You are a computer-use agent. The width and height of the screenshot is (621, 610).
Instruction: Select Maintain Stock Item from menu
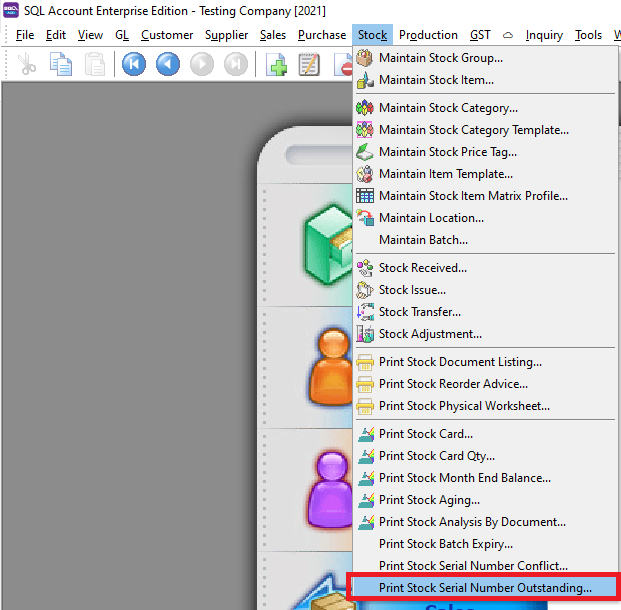435,80
